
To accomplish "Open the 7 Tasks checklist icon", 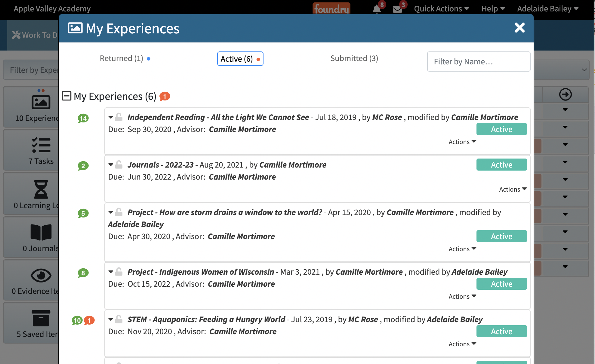I will [41, 145].
